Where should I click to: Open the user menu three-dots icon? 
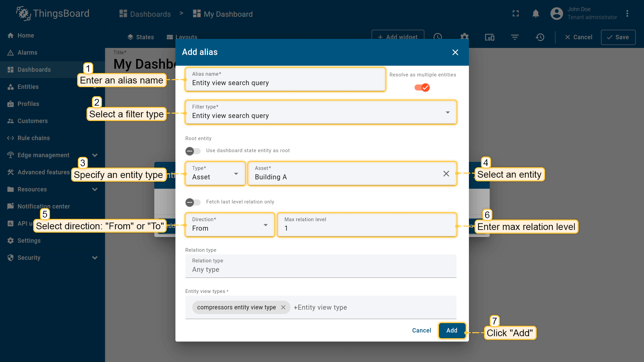pos(627,14)
